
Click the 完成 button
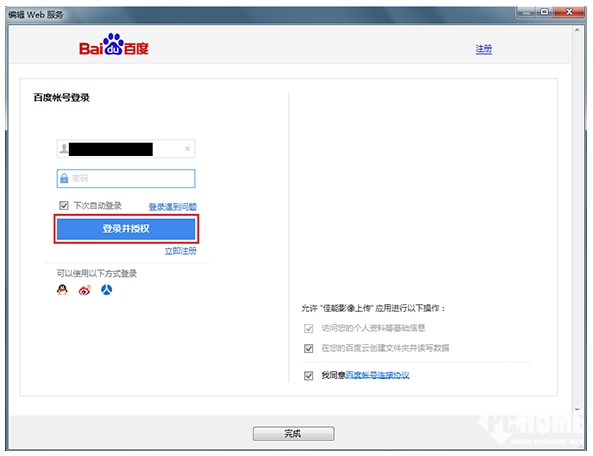point(293,433)
